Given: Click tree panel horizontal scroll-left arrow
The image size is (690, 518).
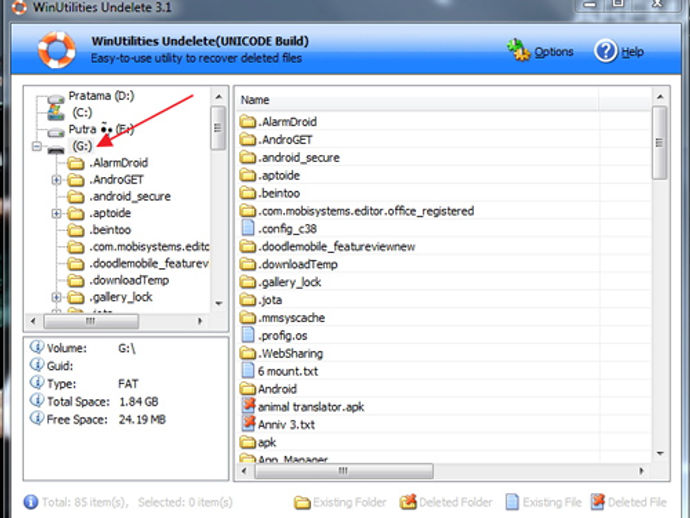Looking at the screenshot, I should pyautogui.click(x=33, y=321).
